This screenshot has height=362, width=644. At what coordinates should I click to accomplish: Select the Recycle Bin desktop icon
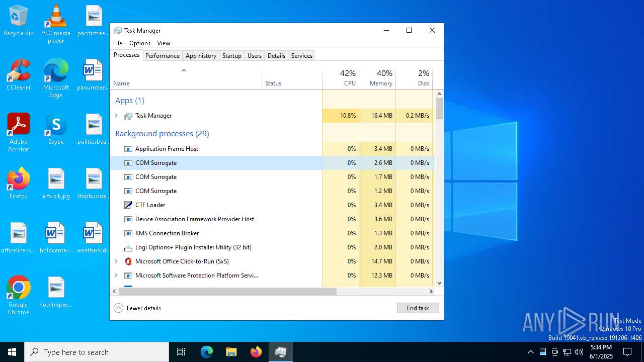click(19, 21)
